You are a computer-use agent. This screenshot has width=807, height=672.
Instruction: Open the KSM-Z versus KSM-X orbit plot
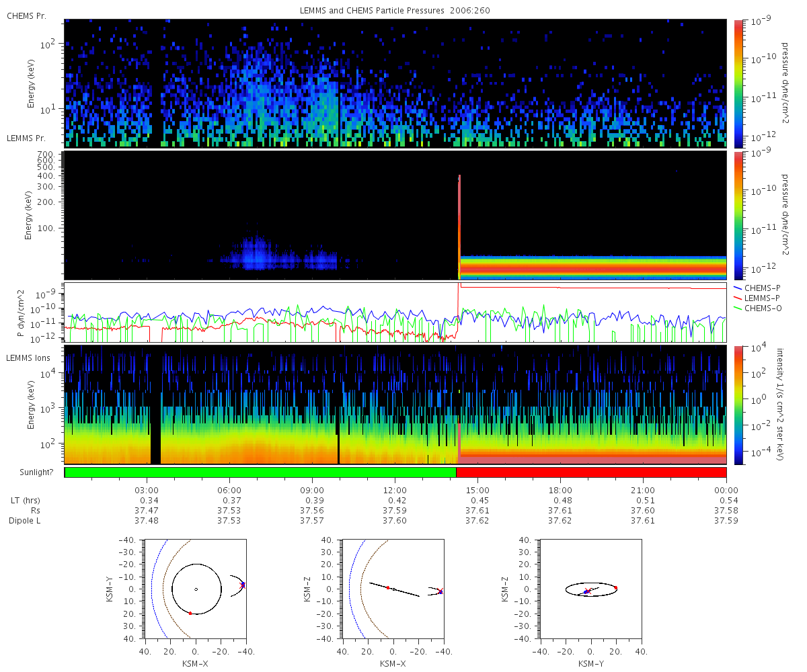394,589
